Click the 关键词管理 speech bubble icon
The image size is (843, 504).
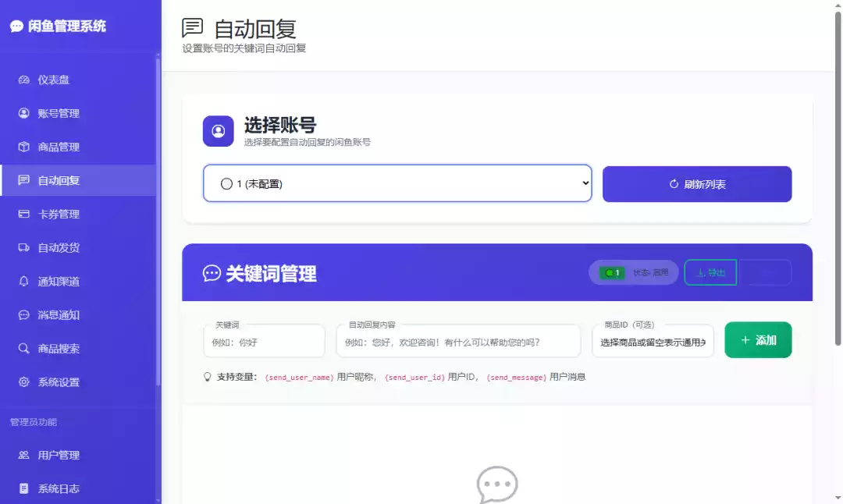pyautogui.click(x=212, y=273)
